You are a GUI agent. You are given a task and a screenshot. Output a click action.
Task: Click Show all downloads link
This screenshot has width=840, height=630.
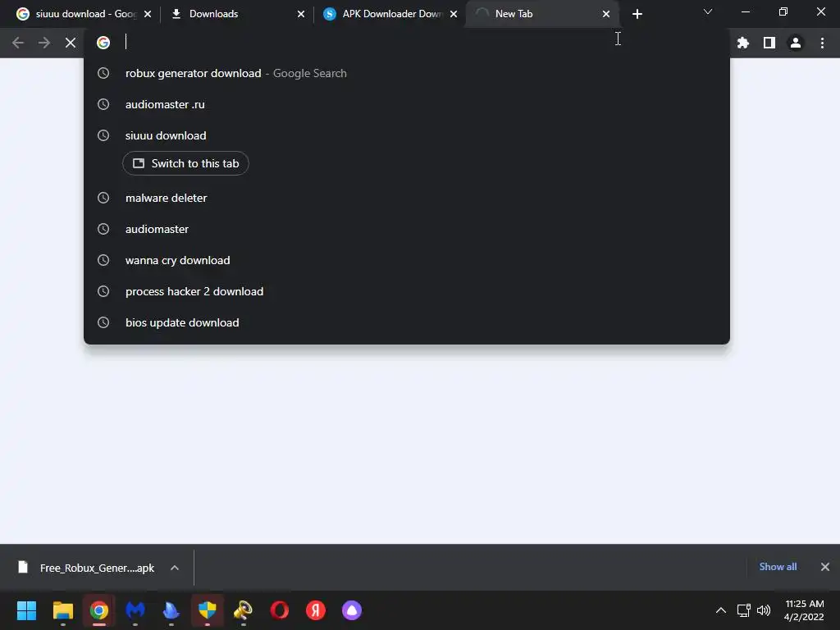[778, 567]
